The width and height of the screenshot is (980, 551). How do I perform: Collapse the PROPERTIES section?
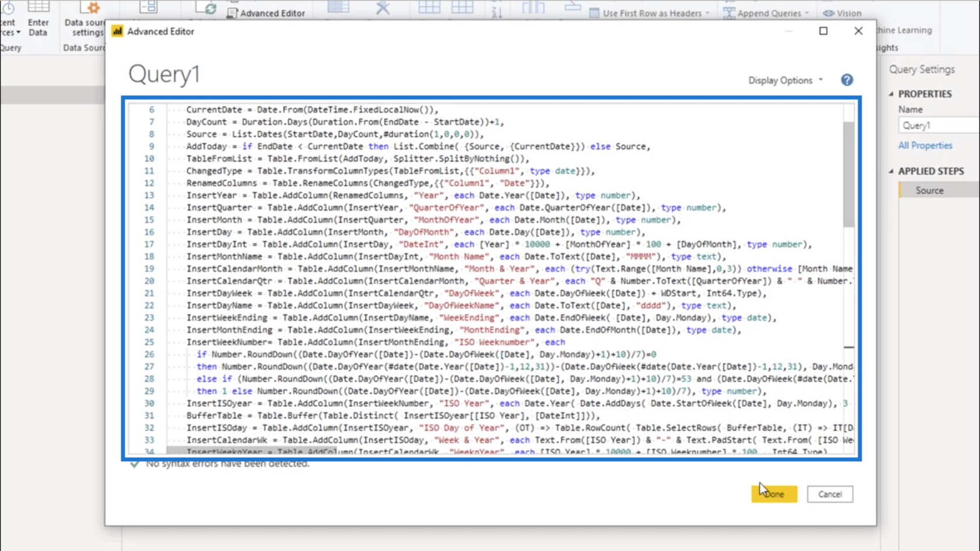point(891,94)
